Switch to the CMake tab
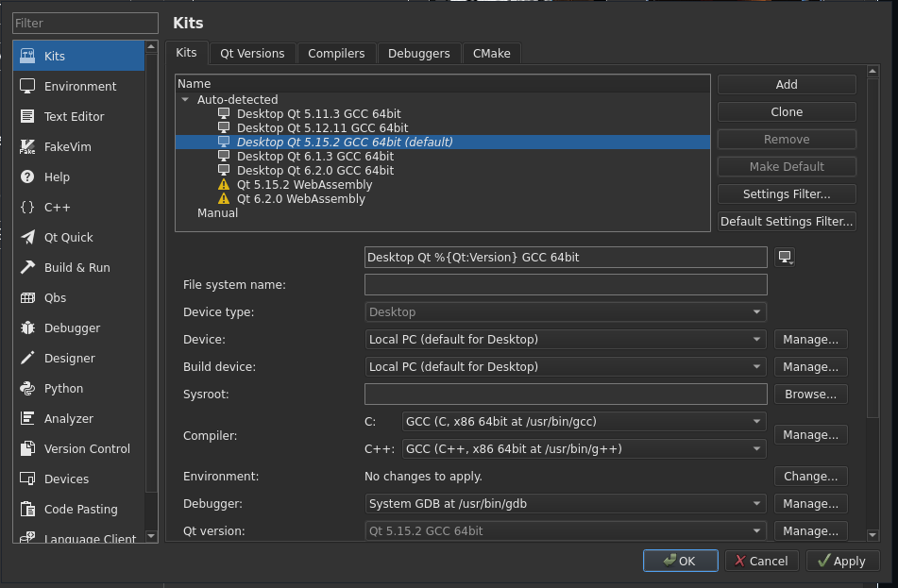Screen dimensions: 898x588 point(491,53)
